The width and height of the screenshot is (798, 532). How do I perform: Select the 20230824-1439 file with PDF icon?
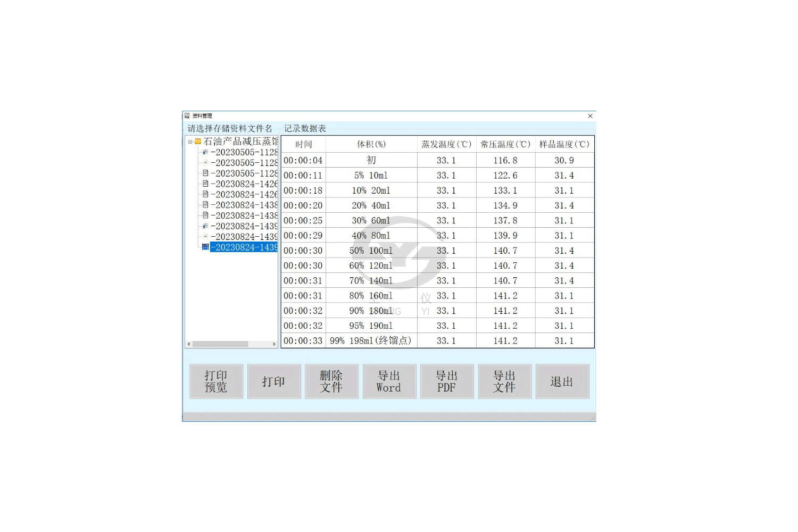244,237
